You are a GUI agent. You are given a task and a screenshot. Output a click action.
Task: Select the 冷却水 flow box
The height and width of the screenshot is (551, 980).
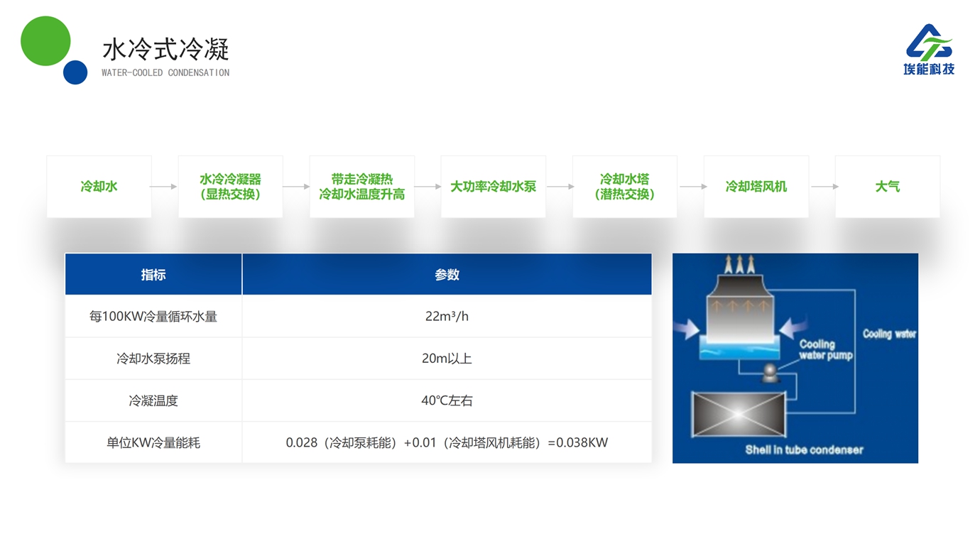click(x=99, y=187)
